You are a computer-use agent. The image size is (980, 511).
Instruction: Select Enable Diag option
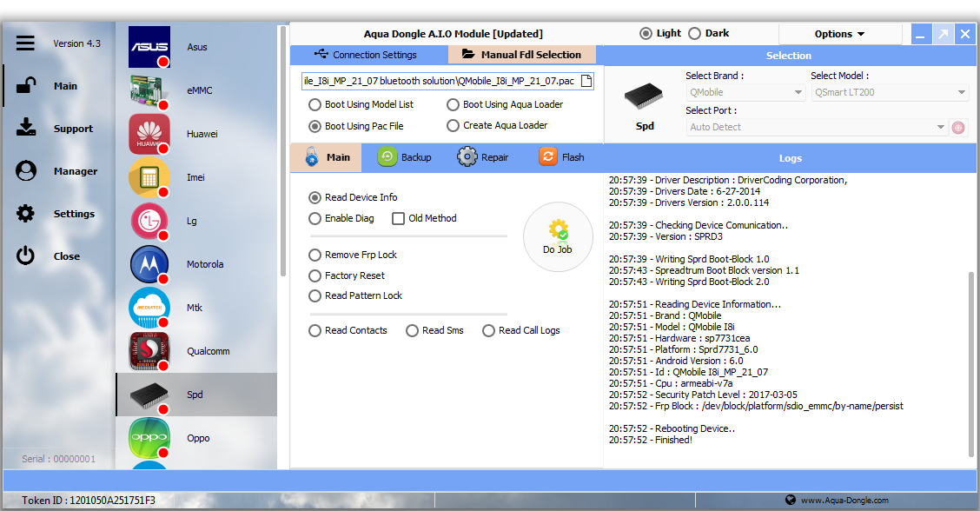pos(315,219)
